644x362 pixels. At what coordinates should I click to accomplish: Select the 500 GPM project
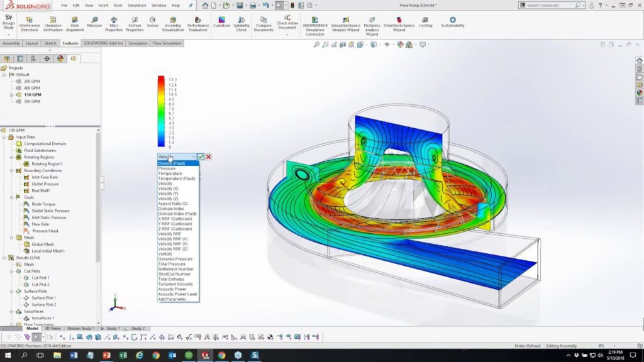pos(31,101)
